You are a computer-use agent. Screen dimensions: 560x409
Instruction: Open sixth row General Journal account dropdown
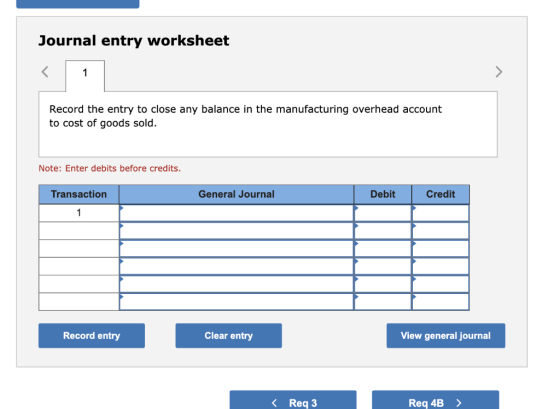coord(236,302)
